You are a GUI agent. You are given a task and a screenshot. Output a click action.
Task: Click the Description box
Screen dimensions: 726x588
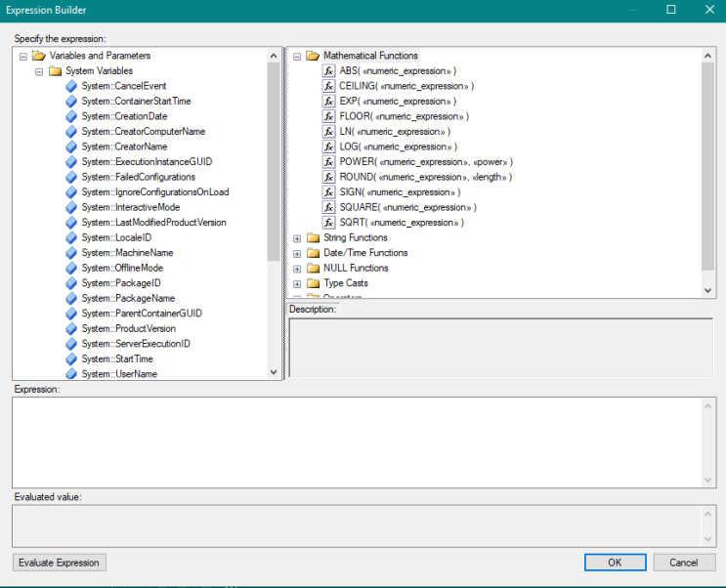pos(501,348)
